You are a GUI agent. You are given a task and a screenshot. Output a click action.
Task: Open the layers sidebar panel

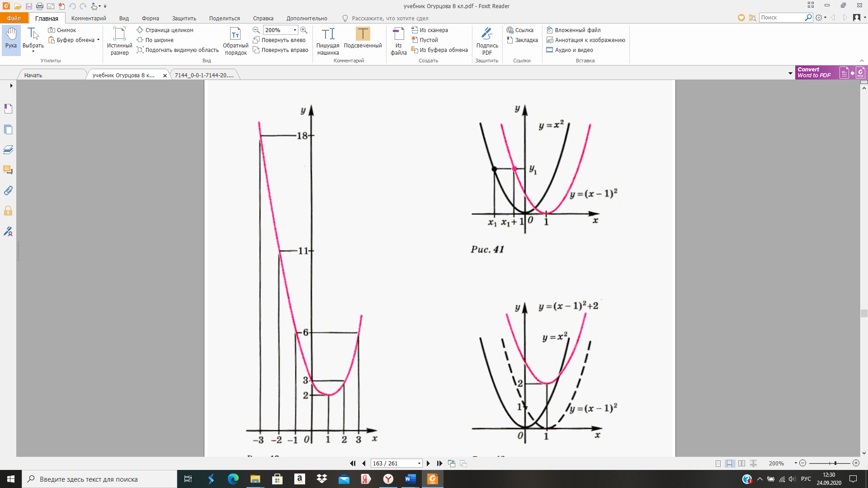8,150
